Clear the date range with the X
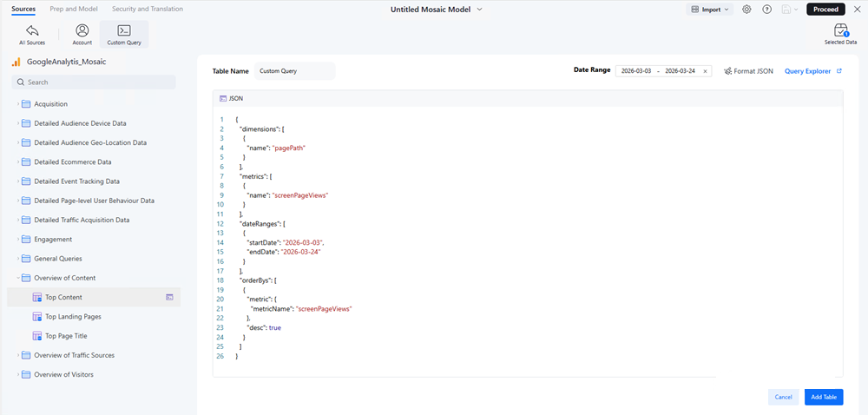The image size is (868, 415). point(705,71)
